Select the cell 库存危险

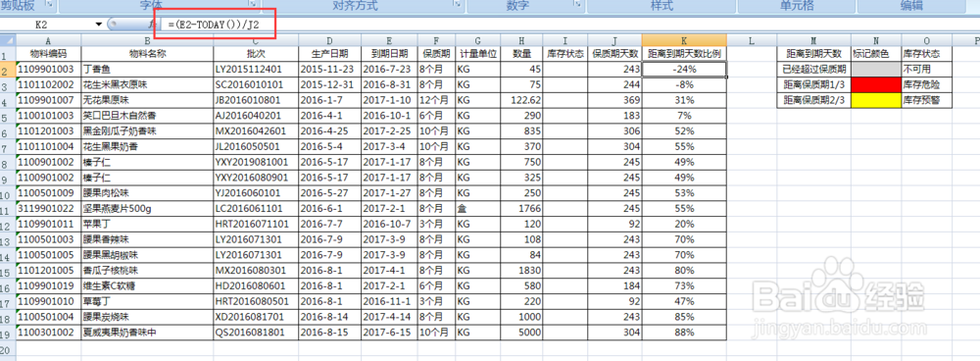click(x=927, y=84)
